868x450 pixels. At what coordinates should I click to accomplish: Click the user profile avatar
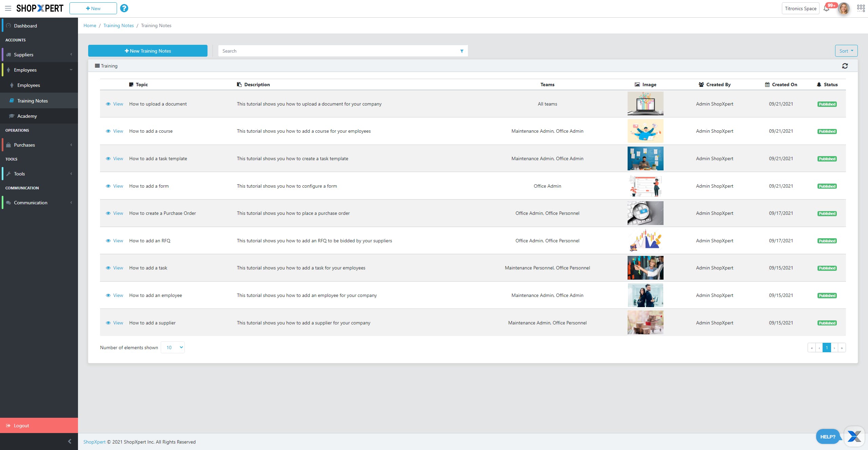(844, 8)
